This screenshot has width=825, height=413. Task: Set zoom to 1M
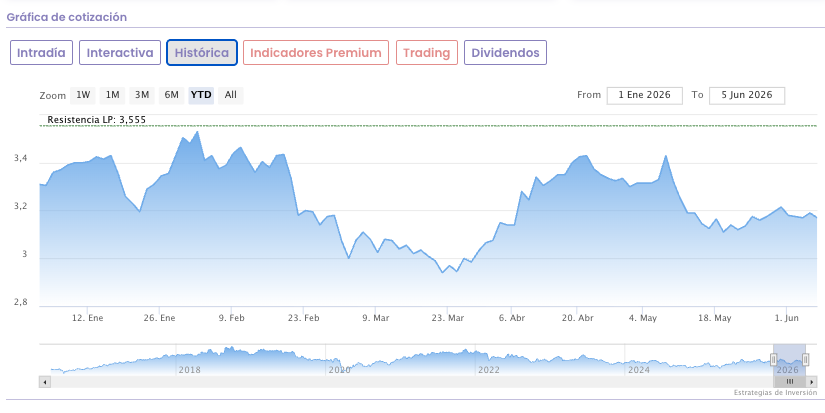pyautogui.click(x=112, y=95)
